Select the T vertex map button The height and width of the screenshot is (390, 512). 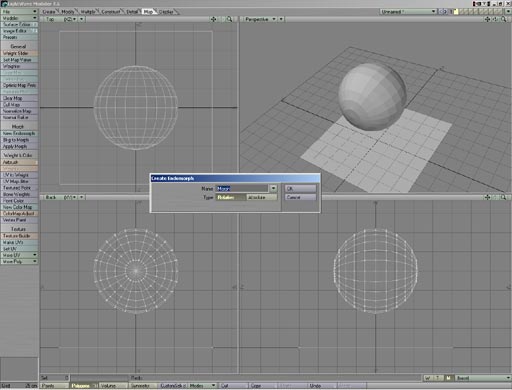point(438,378)
